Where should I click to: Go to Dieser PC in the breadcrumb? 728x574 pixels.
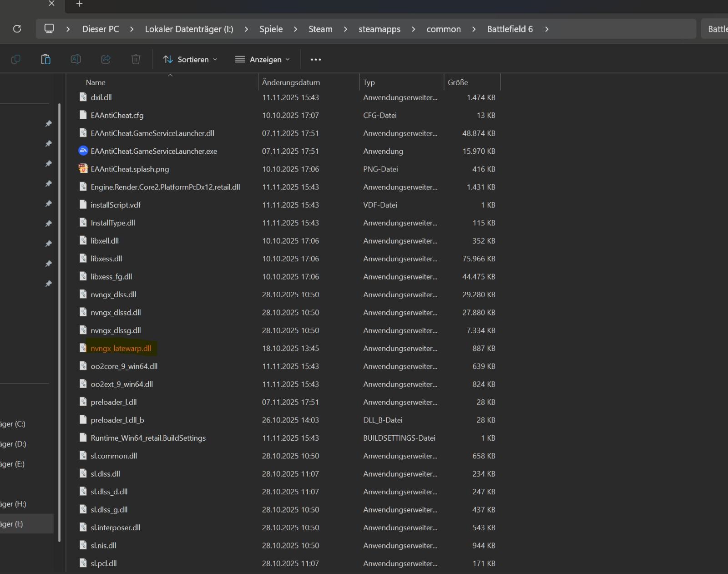(x=101, y=29)
